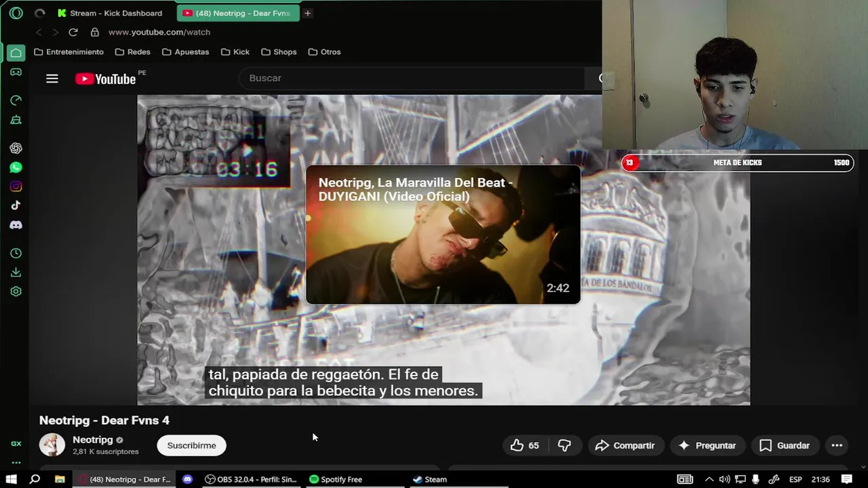
Task: Click the microphone tray icon
Action: [x=755, y=479]
